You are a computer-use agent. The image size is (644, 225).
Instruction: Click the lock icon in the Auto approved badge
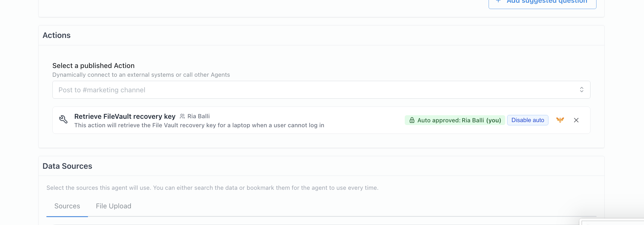click(x=412, y=120)
